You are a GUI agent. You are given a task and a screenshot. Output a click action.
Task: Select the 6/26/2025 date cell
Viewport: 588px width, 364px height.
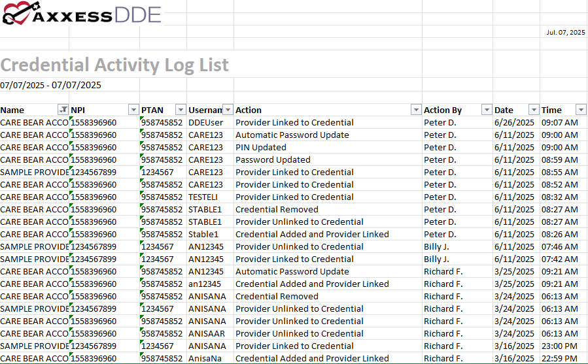pyautogui.click(x=514, y=123)
